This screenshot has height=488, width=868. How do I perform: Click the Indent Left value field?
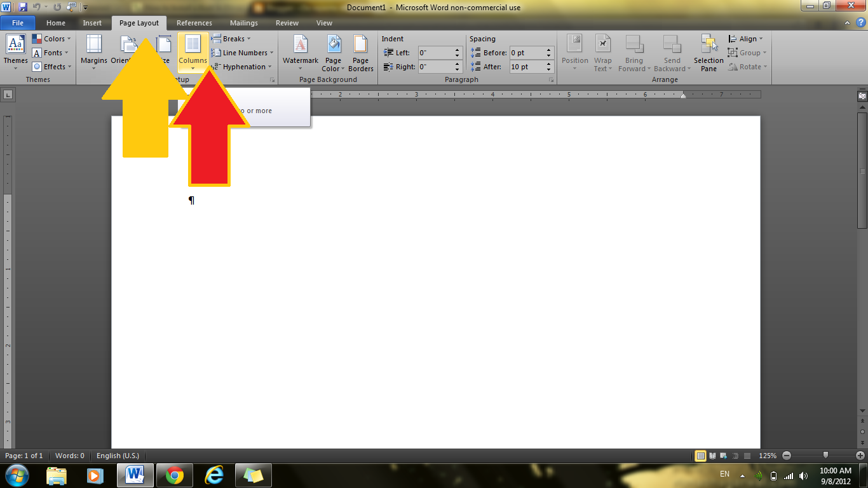click(x=435, y=53)
